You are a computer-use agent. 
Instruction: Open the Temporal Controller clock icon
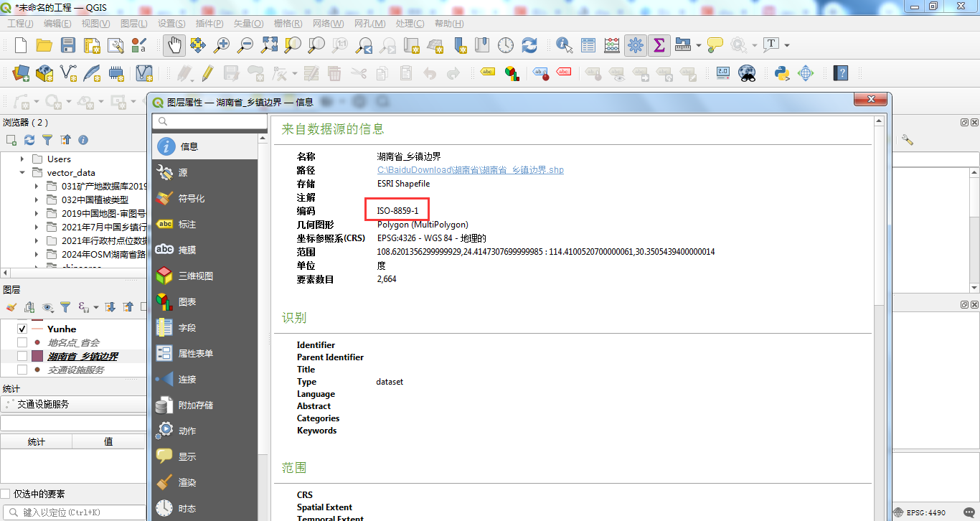pyautogui.click(x=506, y=45)
